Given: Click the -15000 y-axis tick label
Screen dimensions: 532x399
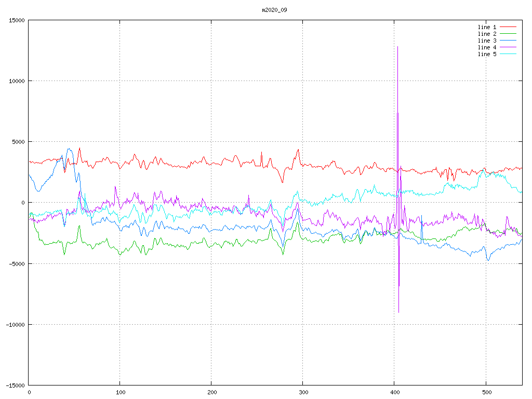Looking at the screenshot, I should (15, 385).
